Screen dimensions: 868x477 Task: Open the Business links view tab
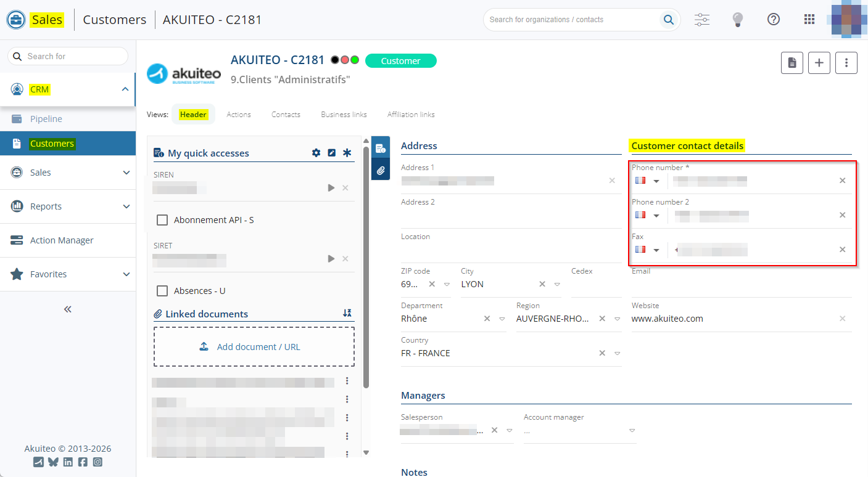[x=344, y=115]
